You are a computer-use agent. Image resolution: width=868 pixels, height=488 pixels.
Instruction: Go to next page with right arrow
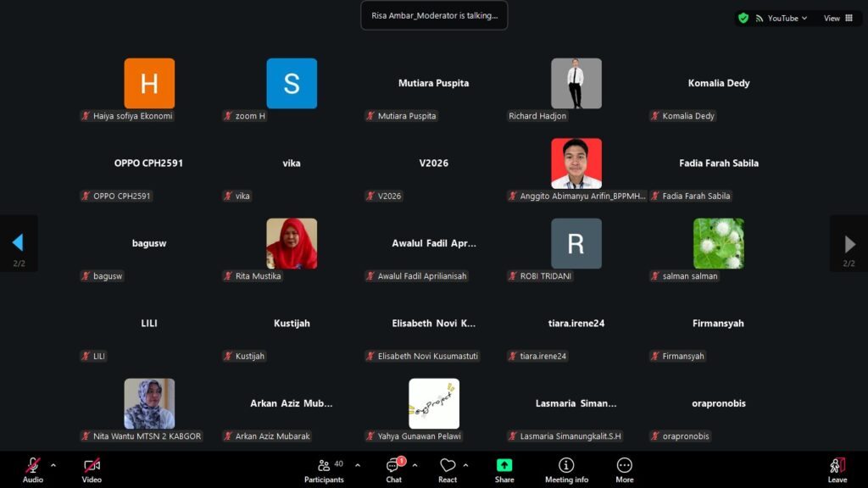click(849, 244)
